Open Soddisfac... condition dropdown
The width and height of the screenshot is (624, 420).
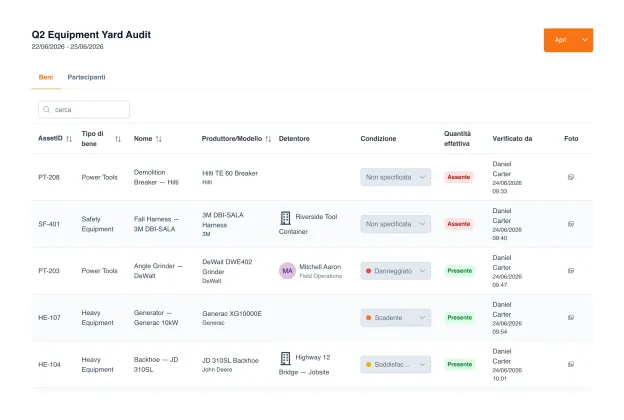396,364
